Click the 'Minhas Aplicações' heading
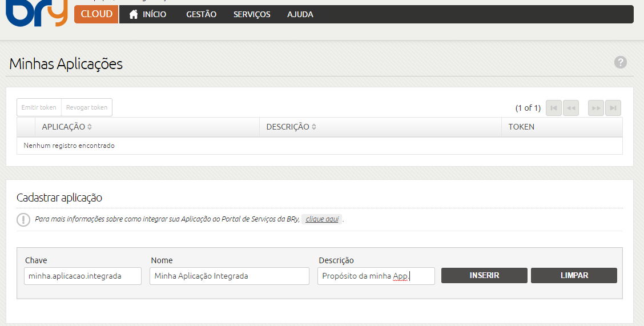 66,64
